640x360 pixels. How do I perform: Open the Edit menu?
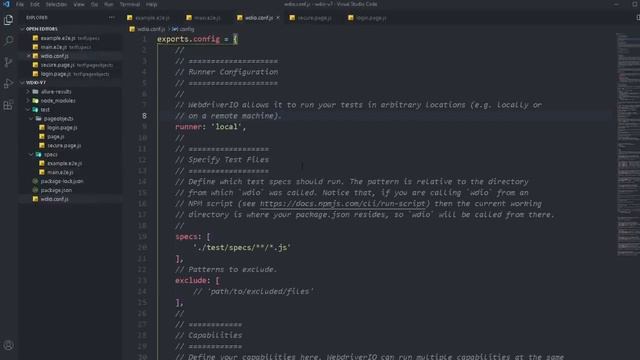35,4
